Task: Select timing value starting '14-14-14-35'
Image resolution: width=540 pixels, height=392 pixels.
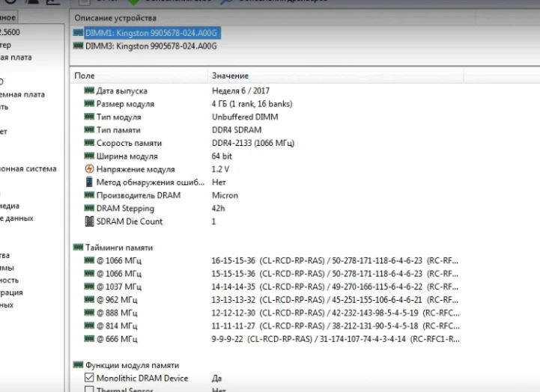Action: click(335, 287)
